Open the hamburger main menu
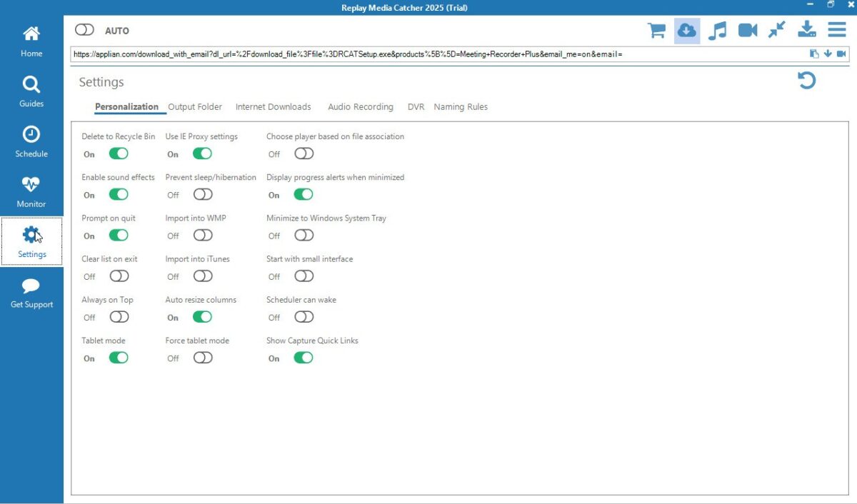The height and width of the screenshot is (504, 857). click(837, 30)
